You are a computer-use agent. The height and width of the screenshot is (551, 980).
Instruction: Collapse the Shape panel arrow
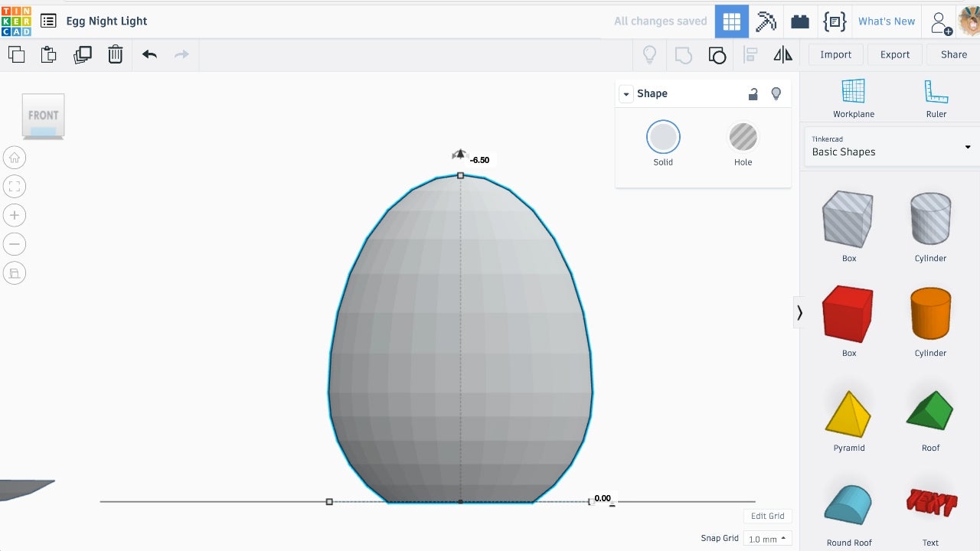pyautogui.click(x=626, y=93)
